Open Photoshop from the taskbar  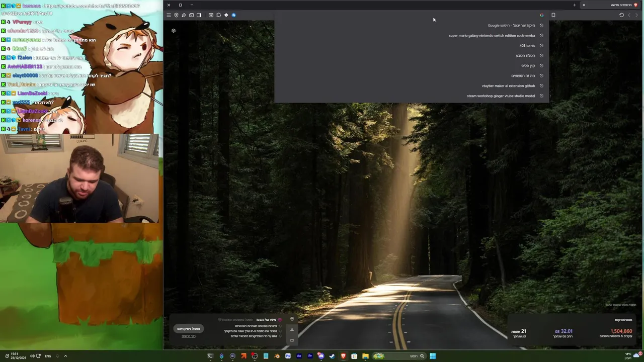click(x=288, y=356)
